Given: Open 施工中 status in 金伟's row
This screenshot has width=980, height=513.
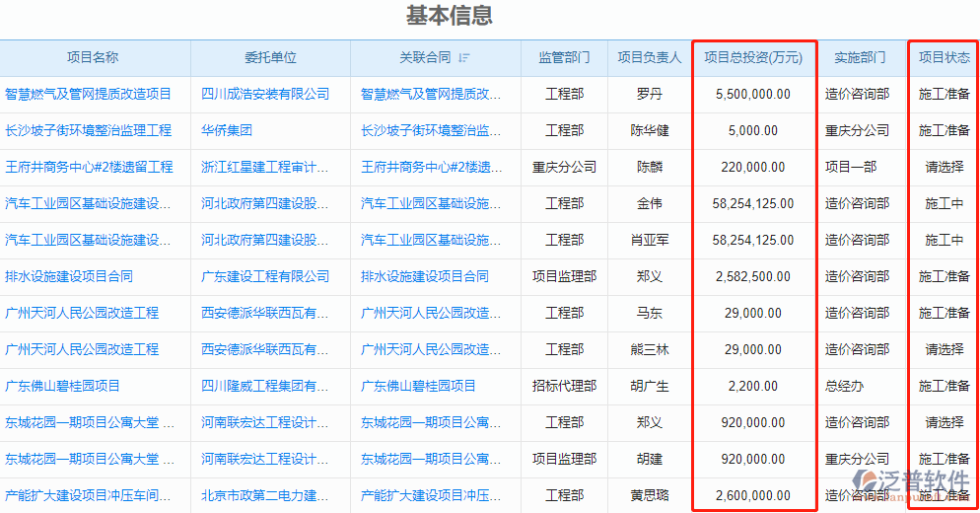Looking at the screenshot, I should [945, 203].
